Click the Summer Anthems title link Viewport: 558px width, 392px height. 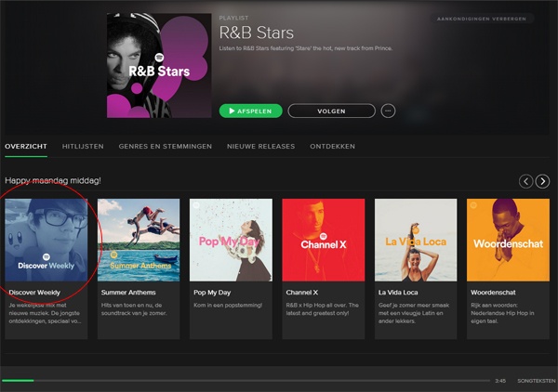coord(128,293)
